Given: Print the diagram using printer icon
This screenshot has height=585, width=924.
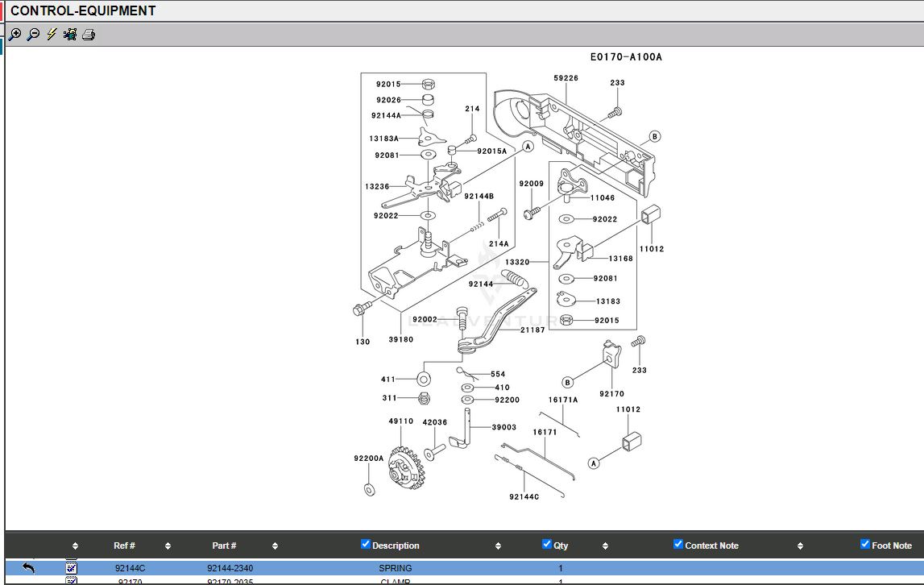Looking at the screenshot, I should (89, 35).
